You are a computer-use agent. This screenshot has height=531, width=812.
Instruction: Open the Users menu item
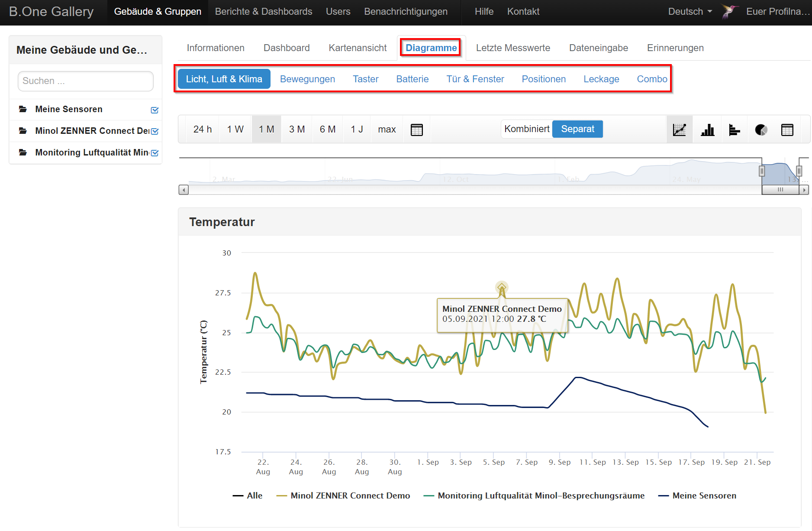[x=338, y=12]
